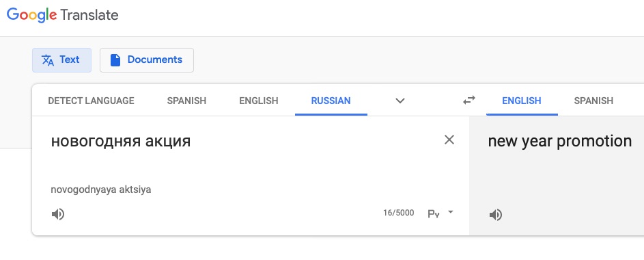Swap source and target languages
Viewport: 644px width, 260px height.
pyautogui.click(x=469, y=100)
